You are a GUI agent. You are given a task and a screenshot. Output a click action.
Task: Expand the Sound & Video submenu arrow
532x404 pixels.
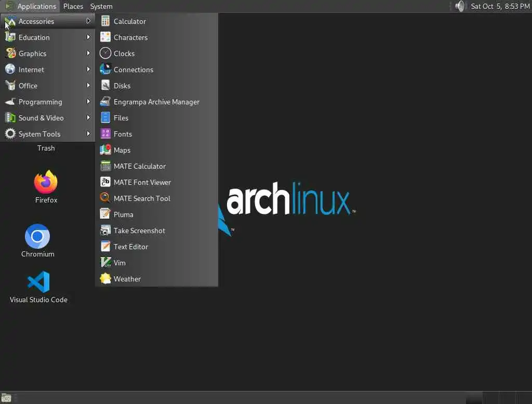(88, 118)
